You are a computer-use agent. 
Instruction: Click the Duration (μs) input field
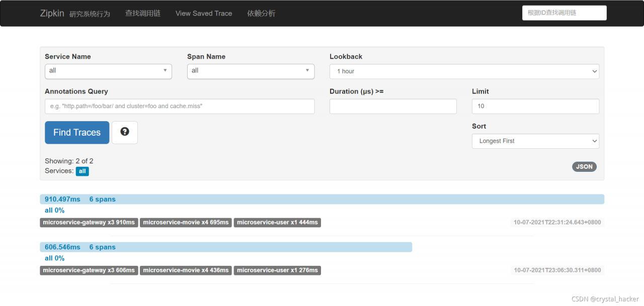(393, 106)
